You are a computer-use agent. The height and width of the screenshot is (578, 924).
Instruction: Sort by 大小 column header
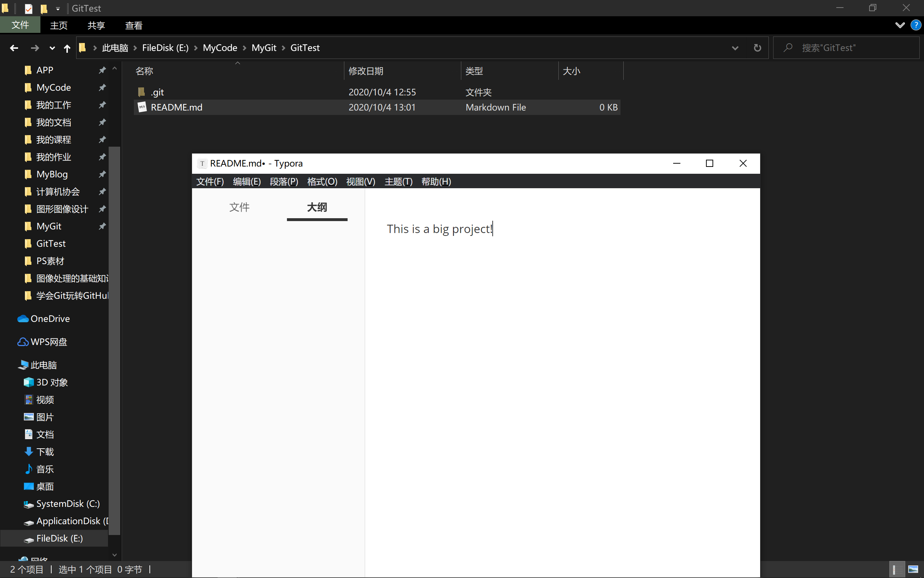590,71
